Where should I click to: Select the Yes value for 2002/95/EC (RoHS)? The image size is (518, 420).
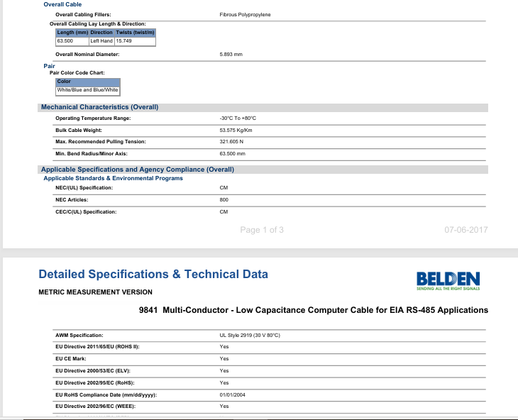tap(224, 382)
